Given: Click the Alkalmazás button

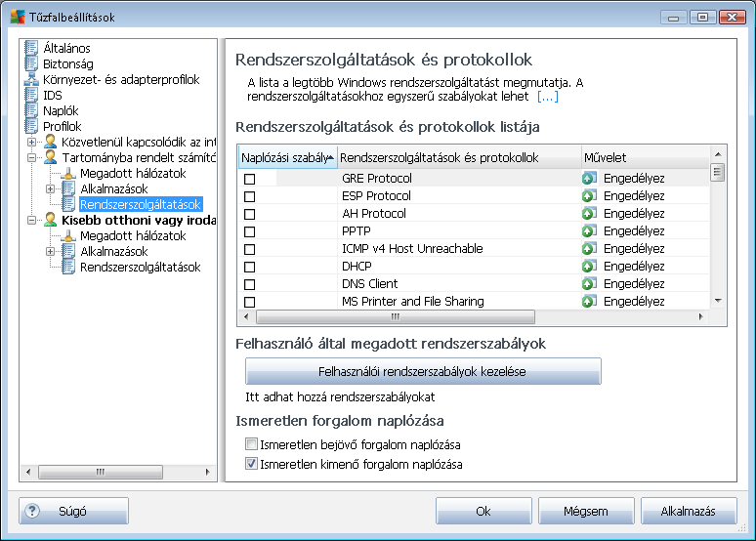Looking at the screenshot, I should coord(689,511).
